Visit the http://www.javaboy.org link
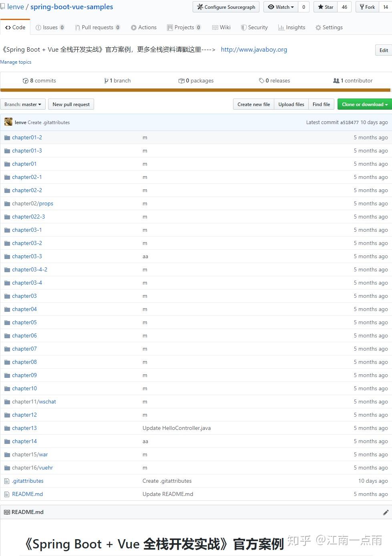 pyautogui.click(x=254, y=49)
